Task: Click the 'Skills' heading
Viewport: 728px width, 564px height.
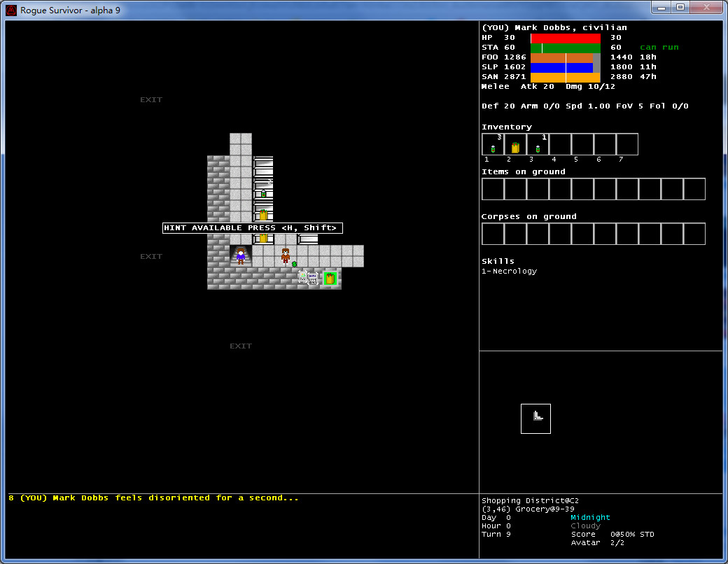Action: tap(498, 261)
